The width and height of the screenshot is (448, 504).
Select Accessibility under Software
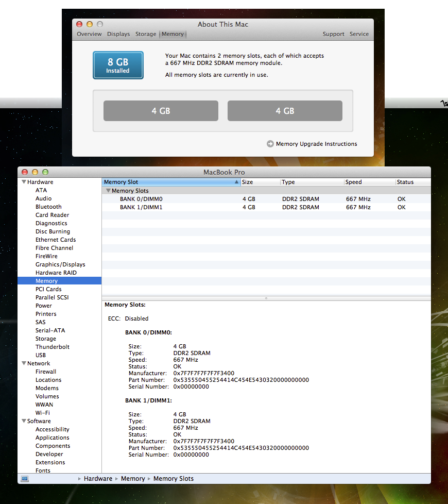point(53,429)
